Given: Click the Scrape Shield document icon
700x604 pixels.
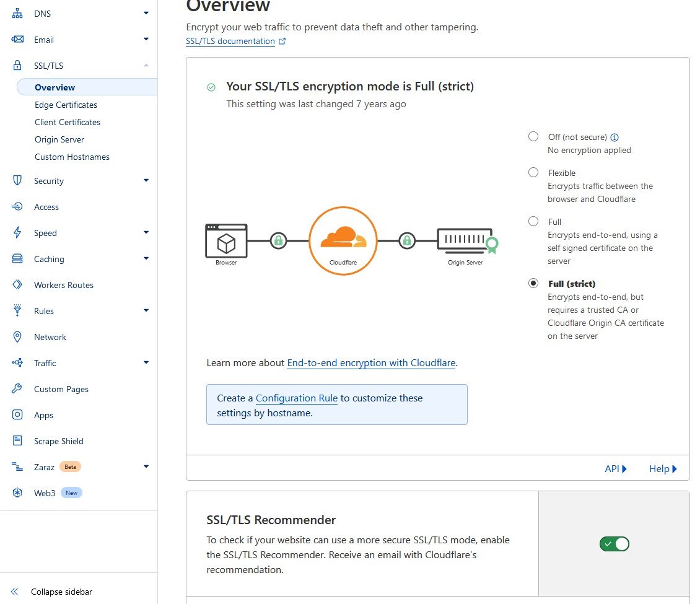Looking at the screenshot, I should [x=17, y=440].
